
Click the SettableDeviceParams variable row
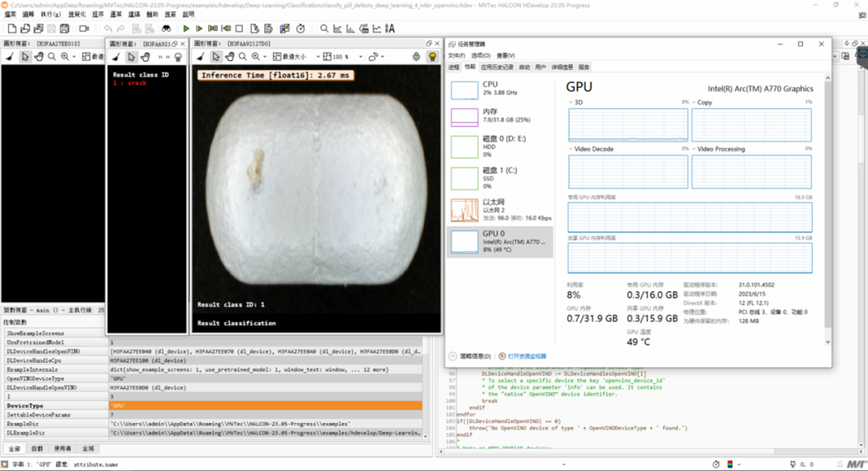point(213,415)
